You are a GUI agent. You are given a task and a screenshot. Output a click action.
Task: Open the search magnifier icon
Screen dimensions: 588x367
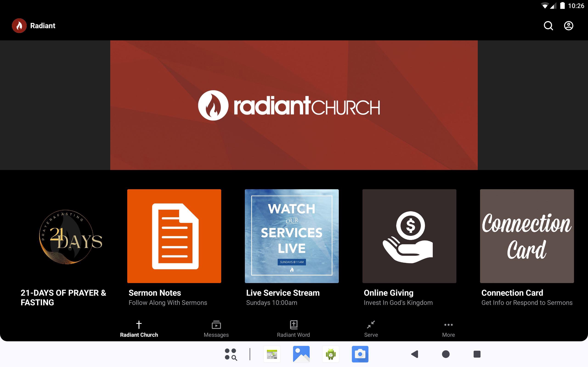[x=548, y=25]
